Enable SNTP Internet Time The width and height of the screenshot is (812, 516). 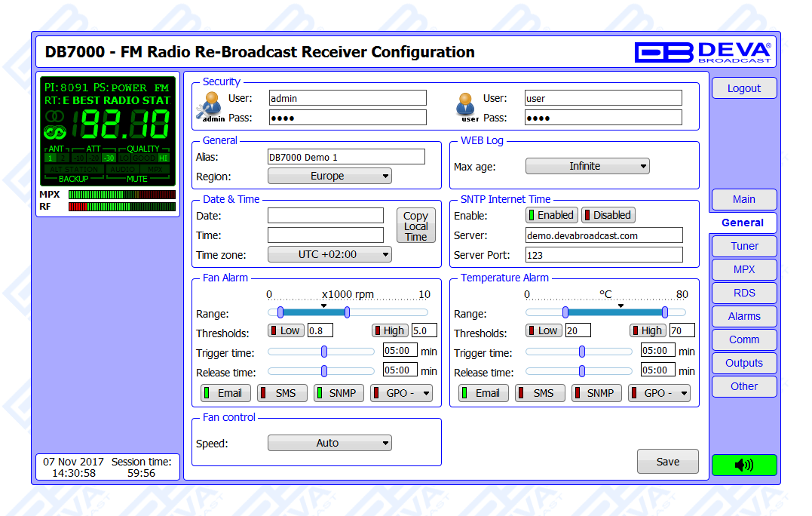pyautogui.click(x=551, y=215)
